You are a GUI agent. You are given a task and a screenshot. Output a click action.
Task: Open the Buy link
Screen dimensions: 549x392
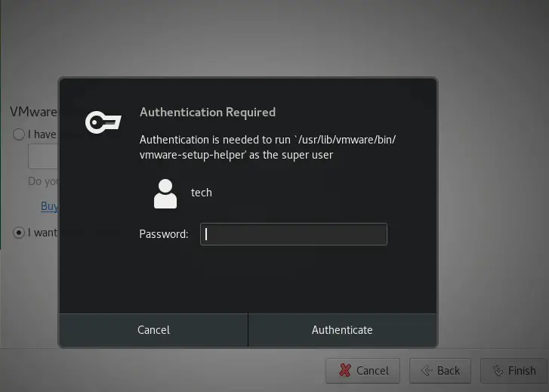click(x=49, y=206)
